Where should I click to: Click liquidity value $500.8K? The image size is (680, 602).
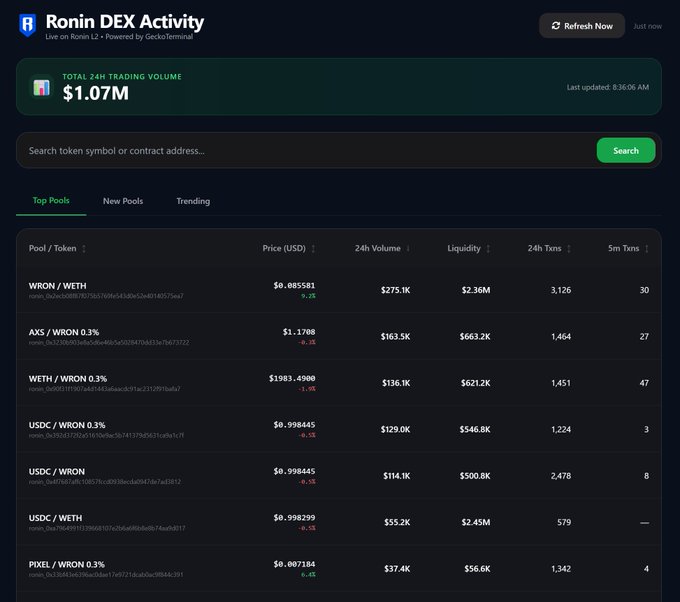(475, 475)
